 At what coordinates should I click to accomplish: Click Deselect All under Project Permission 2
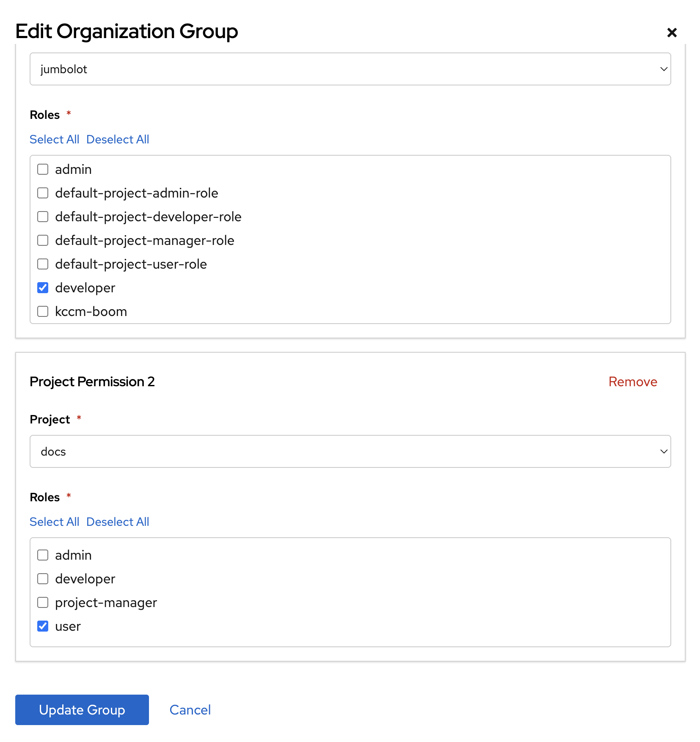pyautogui.click(x=118, y=522)
